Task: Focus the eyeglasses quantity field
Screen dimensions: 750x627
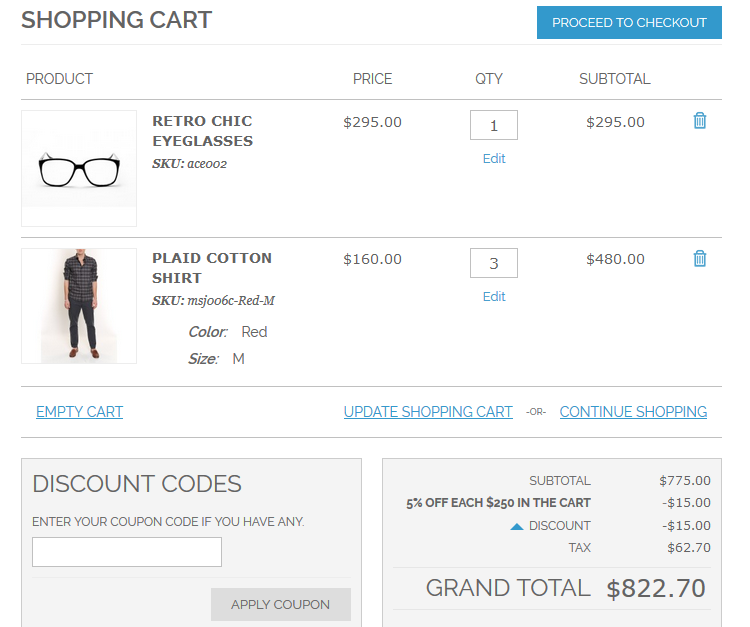Action: [493, 126]
